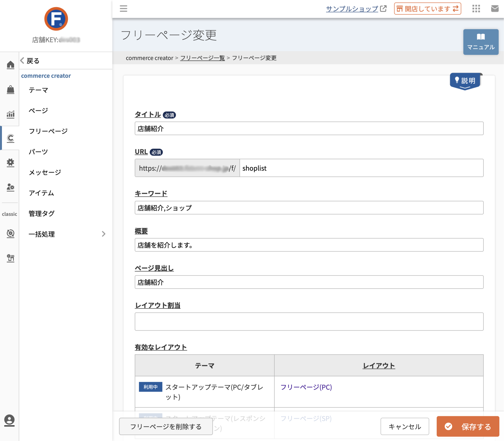This screenshot has width=504, height=441.
Task: Open the analytics chart sidebar icon
Action: tap(10, 114)
